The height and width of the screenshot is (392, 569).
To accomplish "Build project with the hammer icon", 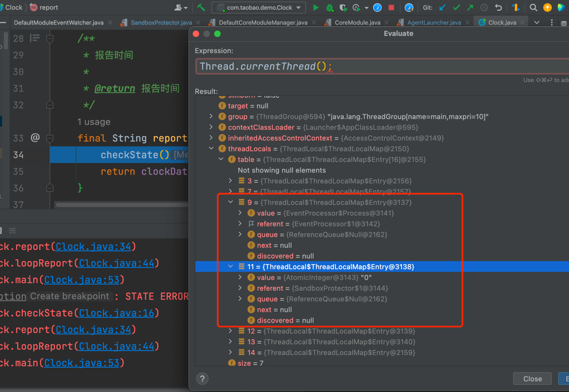I will (201, 8).
